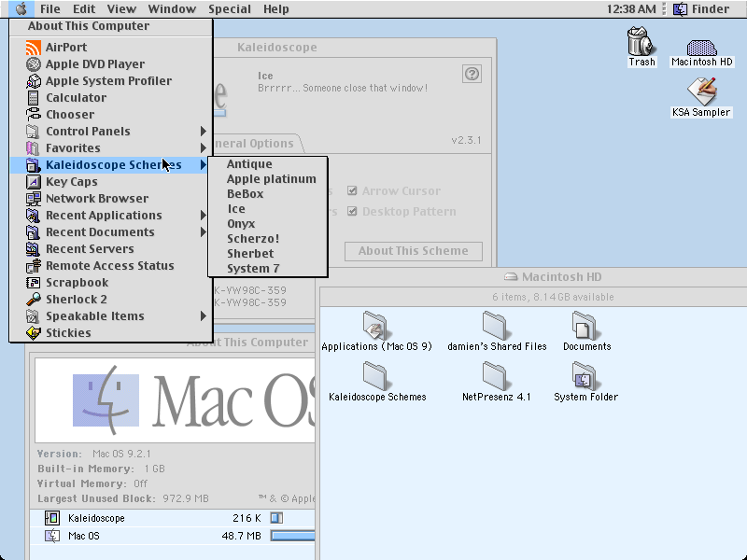Choose the Scherzo! scheme
The height and width of the screenshot is (560, 747).
click(x=268, y=239)
